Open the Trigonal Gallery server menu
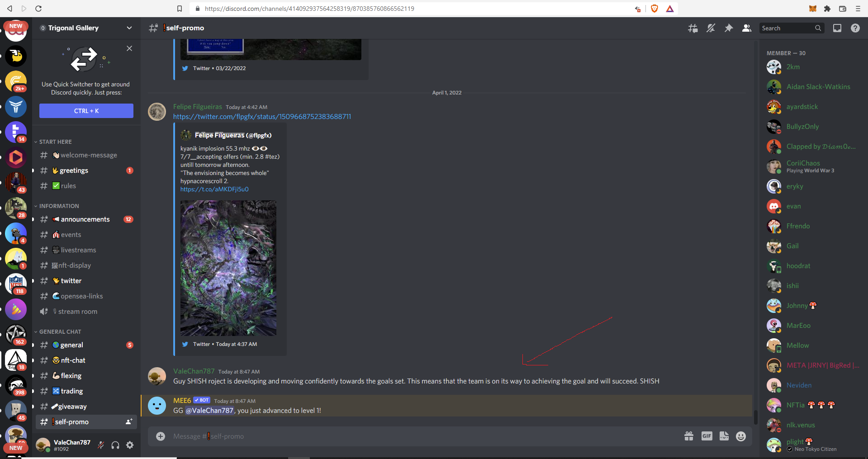The height and width of the screenshot is (459, 868). (86, 28)
